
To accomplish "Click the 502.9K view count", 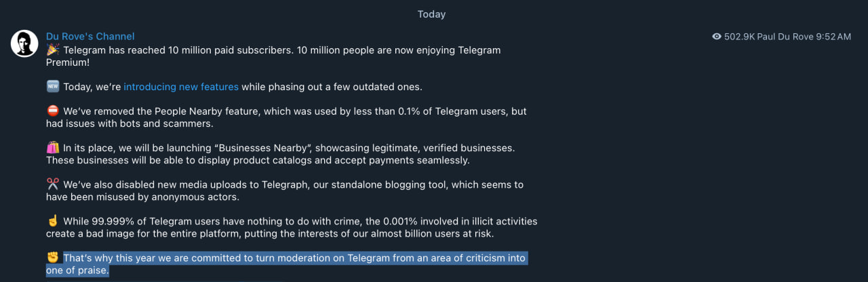I will 739,37.
